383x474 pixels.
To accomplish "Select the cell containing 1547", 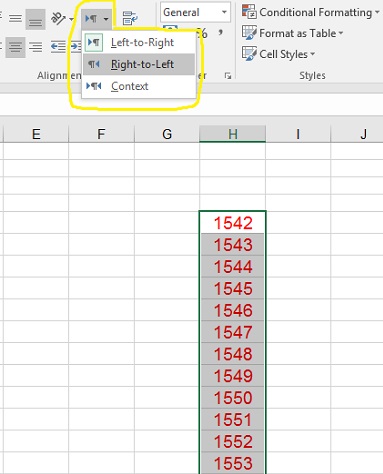I will 233,332.
